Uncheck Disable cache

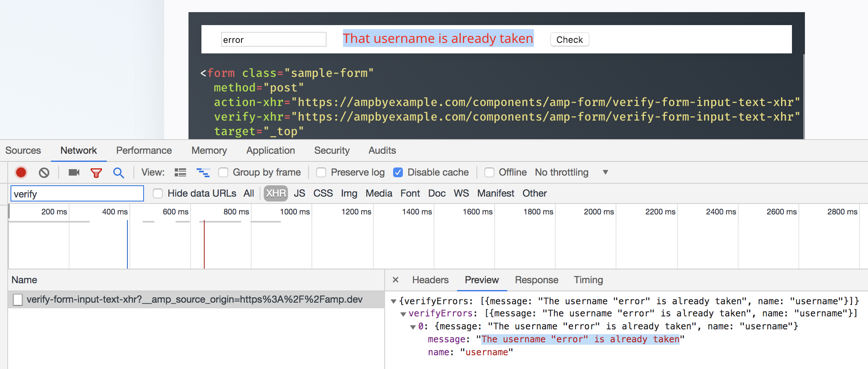pos(398,172)
